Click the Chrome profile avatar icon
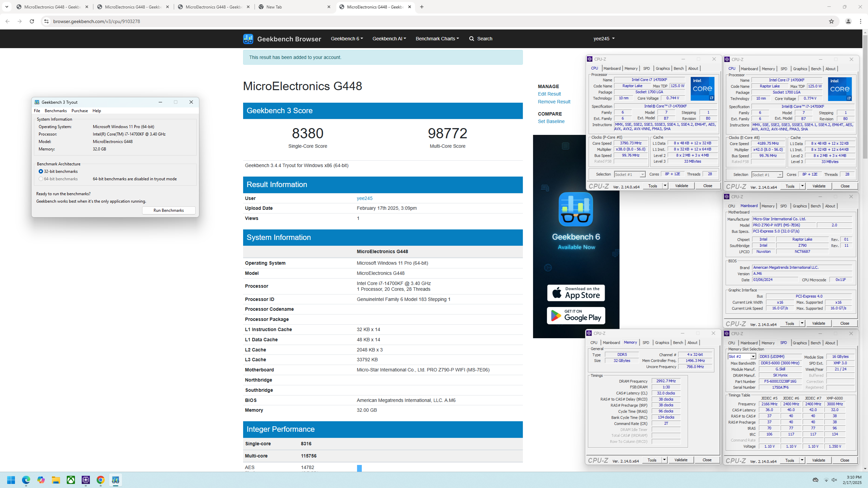This screenshot has width=868, height=488. click(848, 21)
